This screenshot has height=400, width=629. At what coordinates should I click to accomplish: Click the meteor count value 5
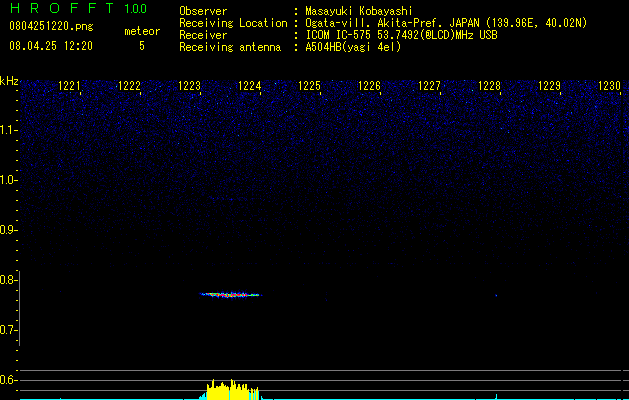click(x=142, y=46)
